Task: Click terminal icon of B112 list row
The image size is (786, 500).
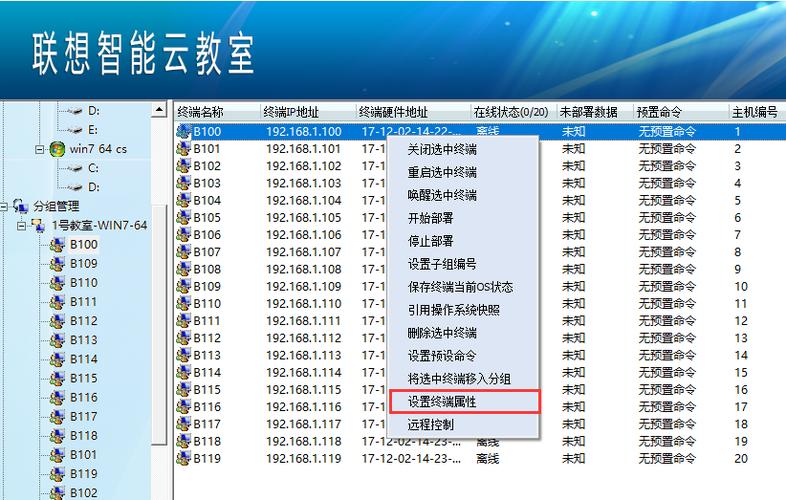Action: click(x=183, y=338)
